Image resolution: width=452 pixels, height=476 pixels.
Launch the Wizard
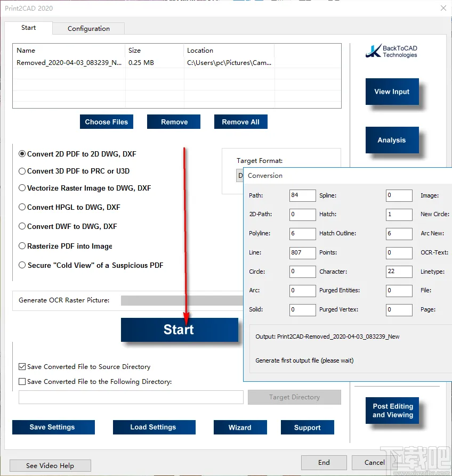click(x=240, y=427)
